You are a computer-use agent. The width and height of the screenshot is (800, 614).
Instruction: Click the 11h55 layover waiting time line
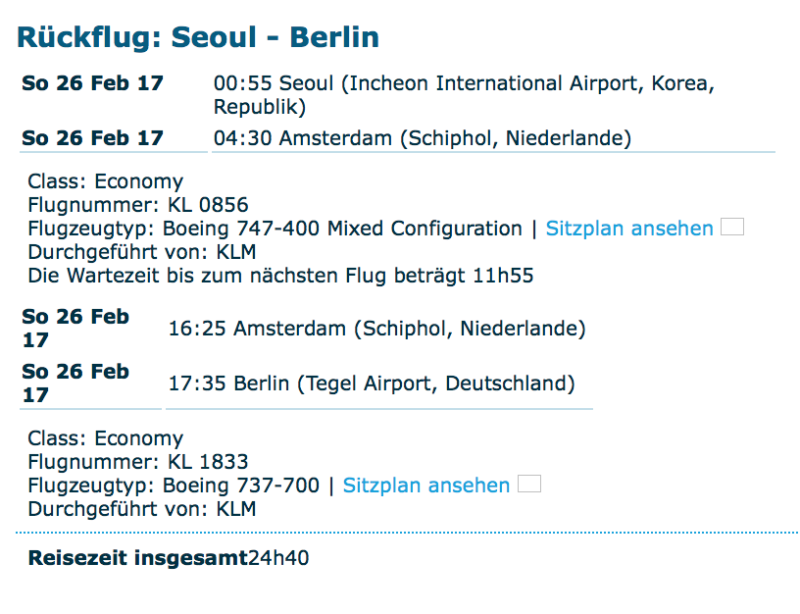[280, 276]
